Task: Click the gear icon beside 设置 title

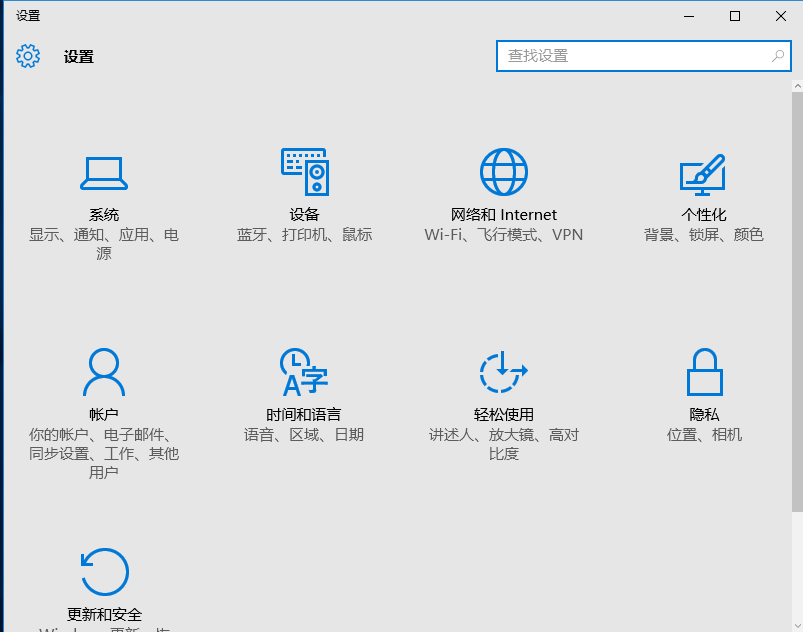Action: pyautogui.click(x=28, y=56)
